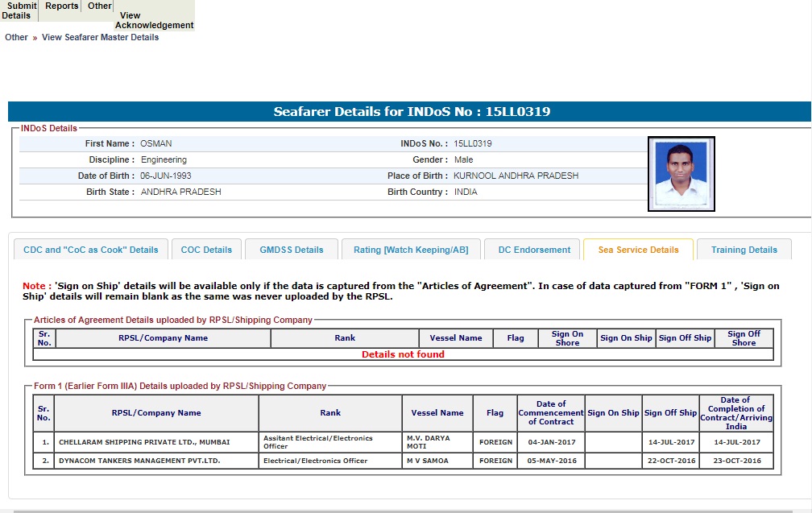This screenshot has width=812, height=513.
Task: Switch to CDC and CoC as Cook tab
Action: 91,250
